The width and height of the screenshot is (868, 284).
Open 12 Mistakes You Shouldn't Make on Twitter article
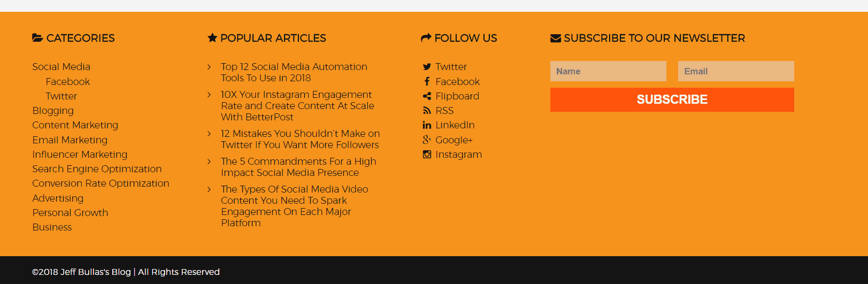point(300,139)
